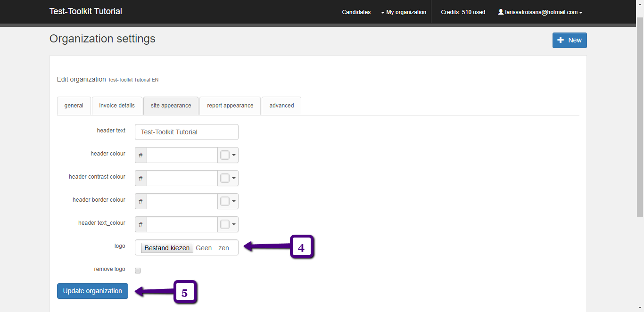The image size is (644, 312).
Task: Select the report appearance tab
Action: [x=230, y=106]
